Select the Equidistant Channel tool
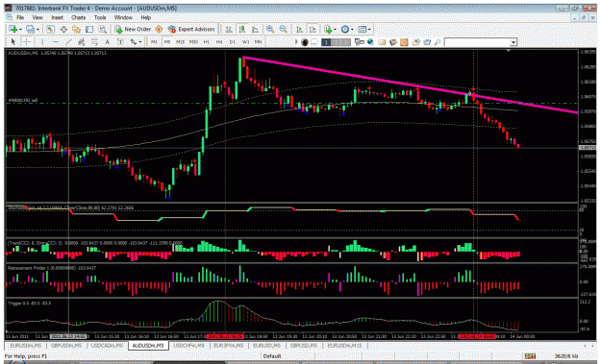This screenshot has height=364, width=601. tap(82, 41)
